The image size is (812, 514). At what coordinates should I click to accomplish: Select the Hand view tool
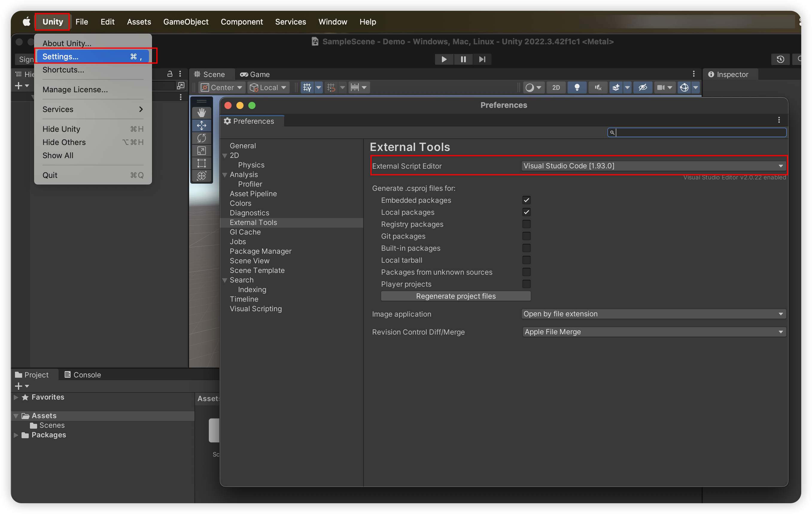coord(201,113)
